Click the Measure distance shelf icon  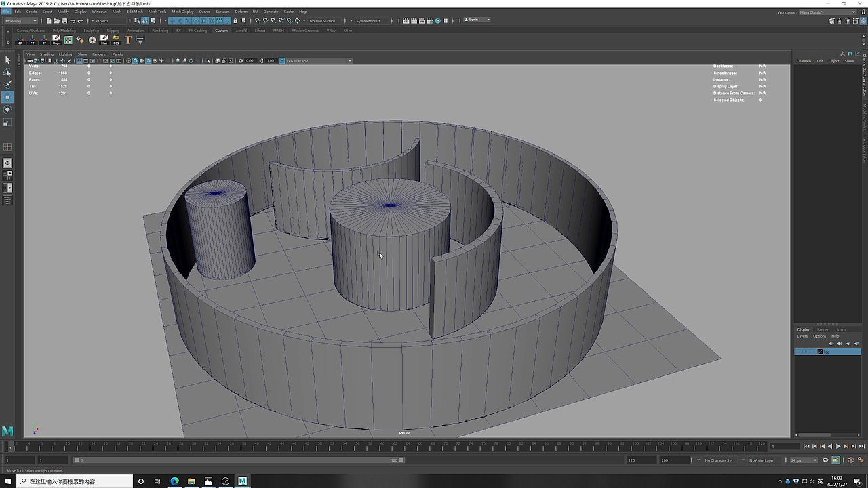pos(140,40)
